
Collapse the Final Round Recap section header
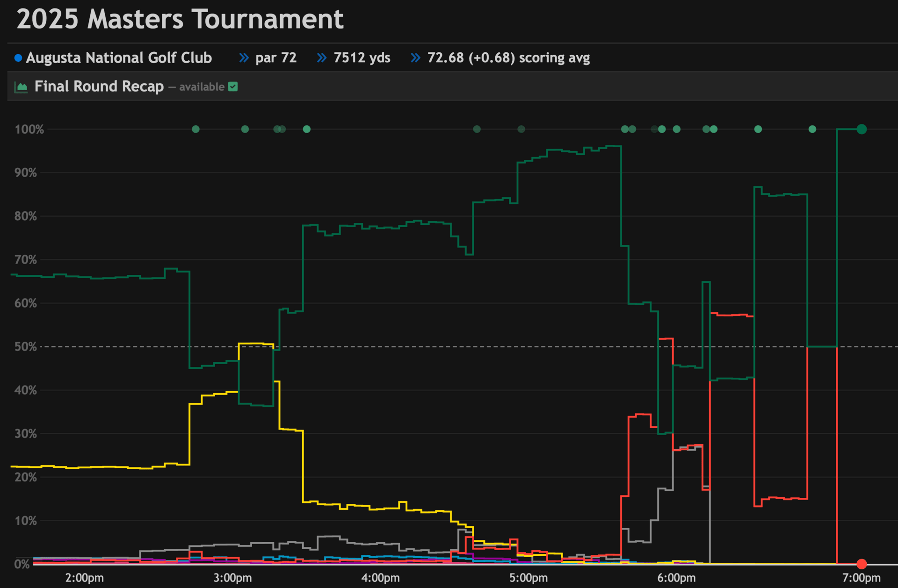click(x=99, y=87)
